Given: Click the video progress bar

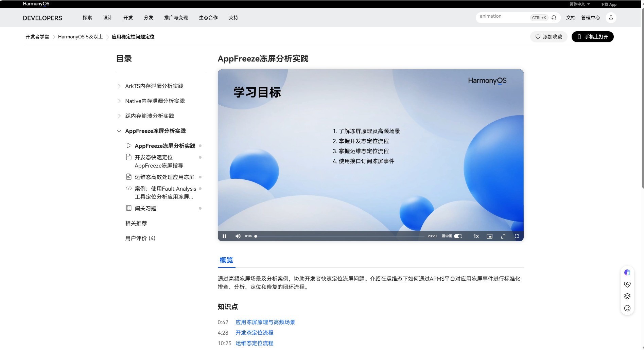Looking at the screenshot, I should click(340, 236).
